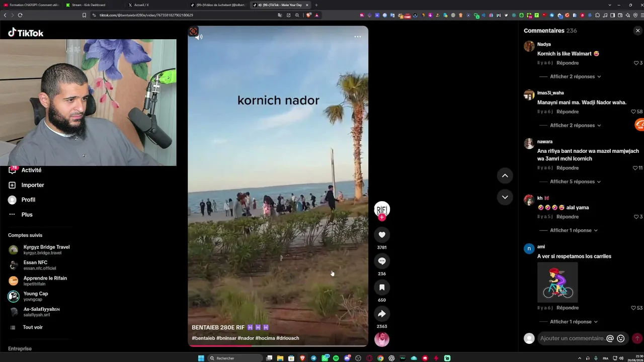Viewport: 644px width, 362px height.
Task: Post the comment with the red arrow button
Action: 637,338
